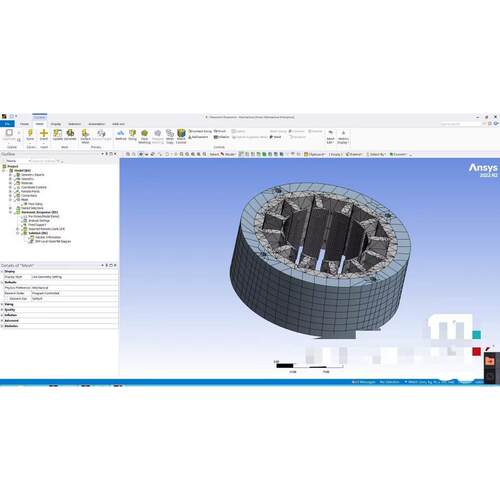Pin the Outline panel

pos(107,154)
